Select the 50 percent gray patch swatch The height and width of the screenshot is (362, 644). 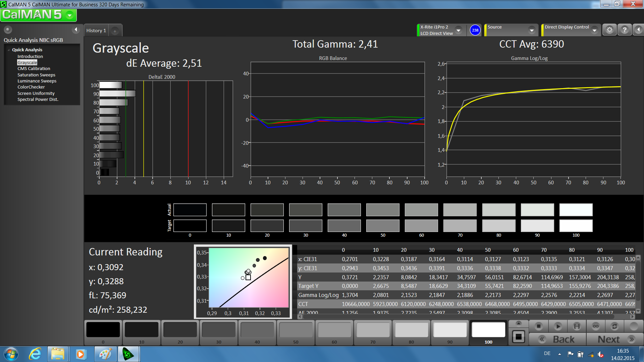296,330
